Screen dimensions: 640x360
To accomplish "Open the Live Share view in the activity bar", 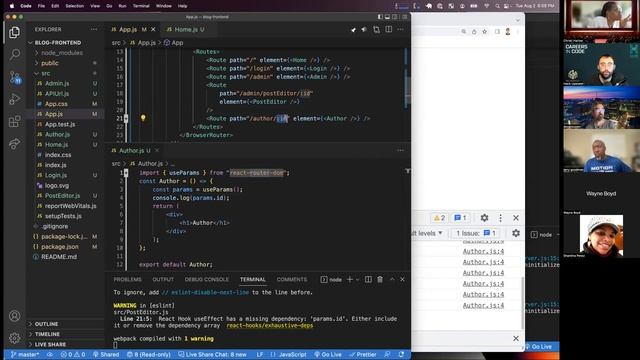I will coord(15,144).
